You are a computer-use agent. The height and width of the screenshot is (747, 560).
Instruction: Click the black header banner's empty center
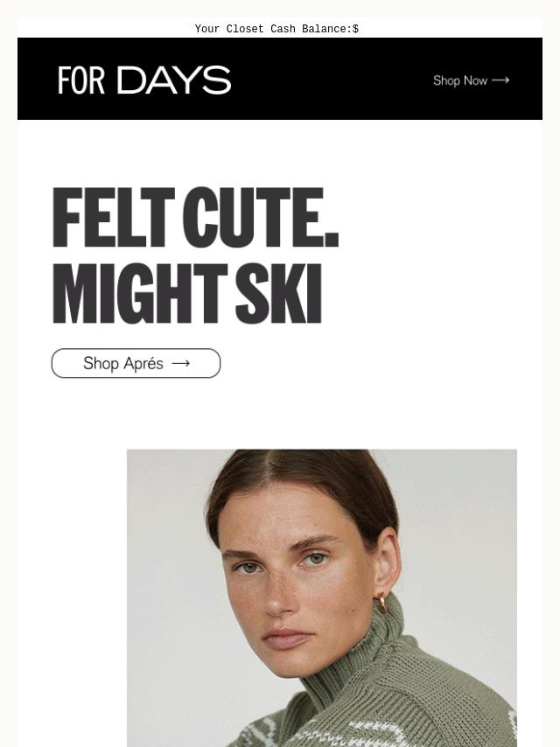[x=329, y=79]
